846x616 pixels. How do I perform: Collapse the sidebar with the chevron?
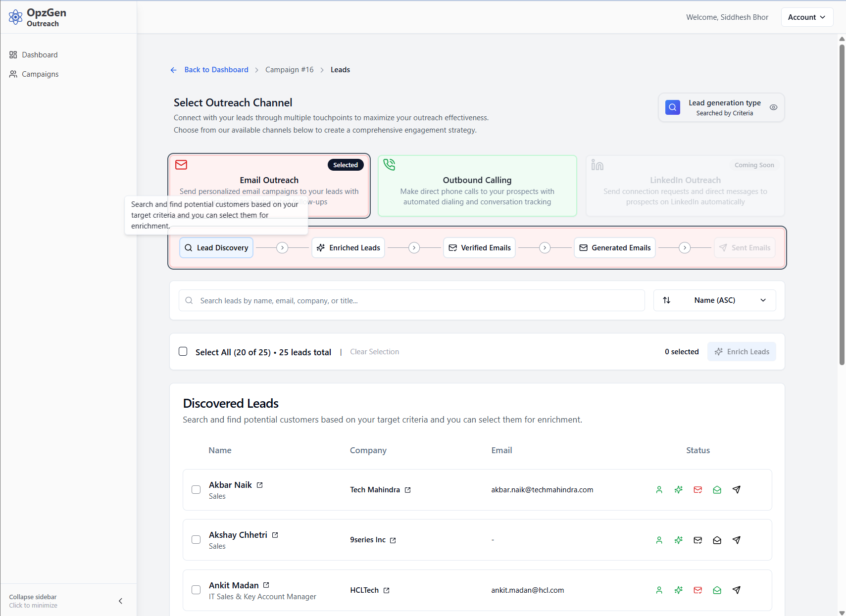(x=120, y=601)
